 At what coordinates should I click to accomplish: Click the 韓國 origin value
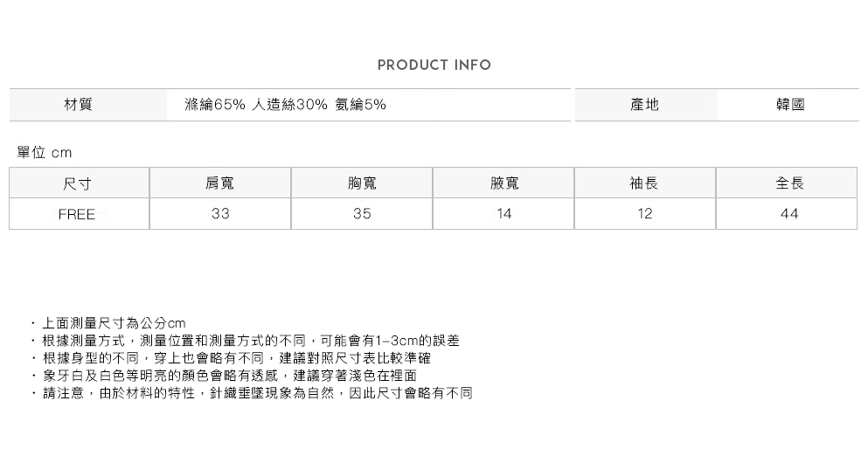(789, 105)
